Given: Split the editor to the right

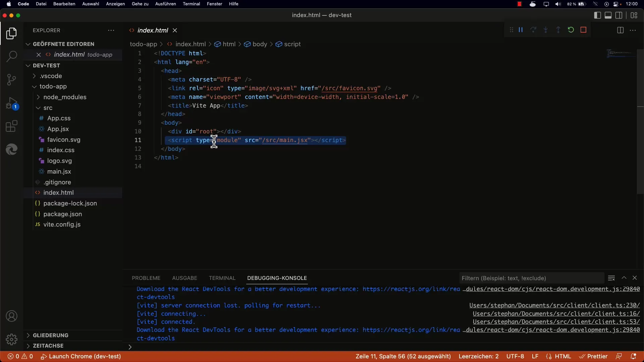Looking at the screenshot, I should pyautogui.click(x=620, y=30).
